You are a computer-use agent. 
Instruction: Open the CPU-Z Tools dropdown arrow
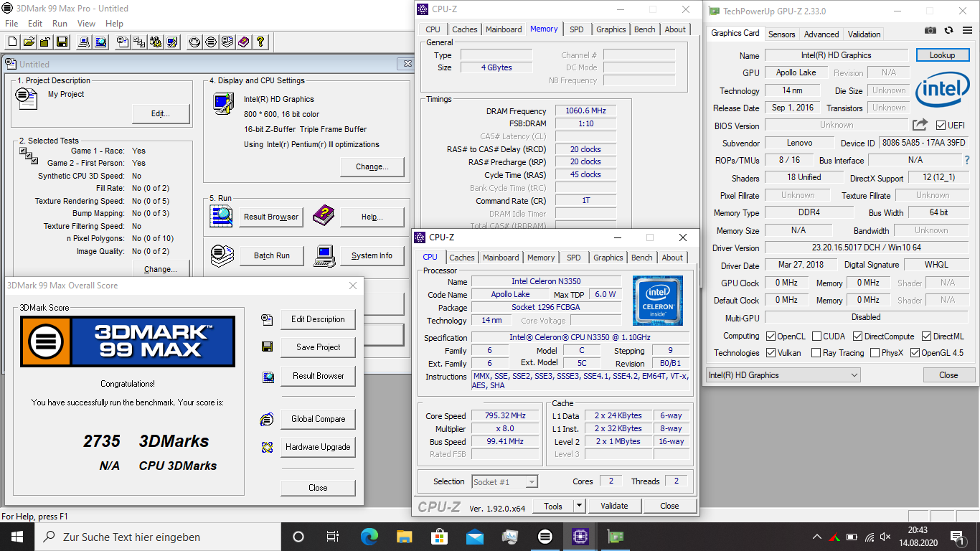click(x=579, y=506)
